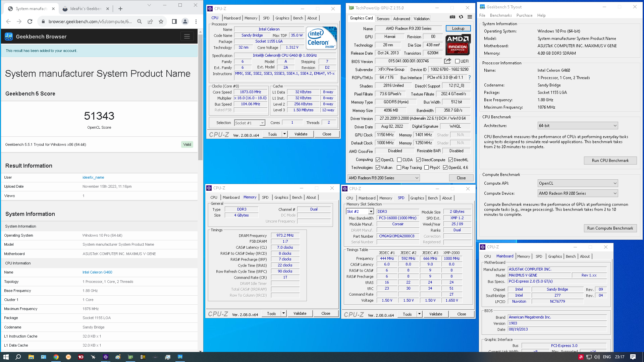Open Windows taskbar search

pos(18,357)
